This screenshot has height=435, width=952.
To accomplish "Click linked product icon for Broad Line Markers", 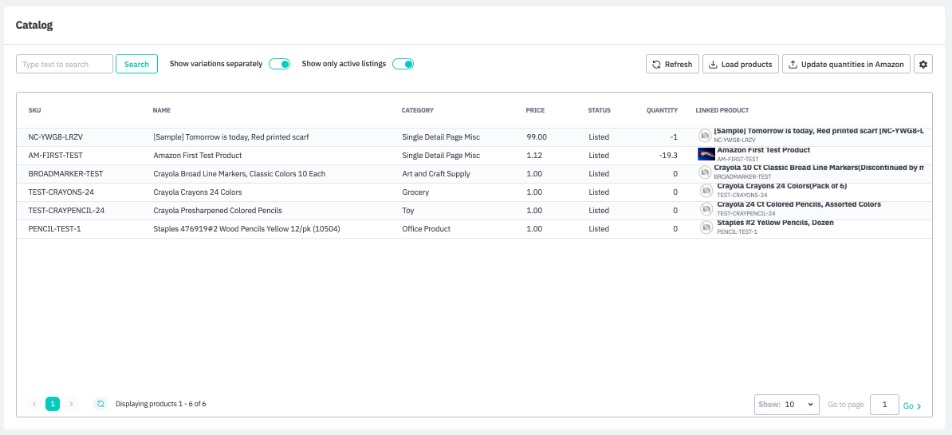I will [705, 173].
